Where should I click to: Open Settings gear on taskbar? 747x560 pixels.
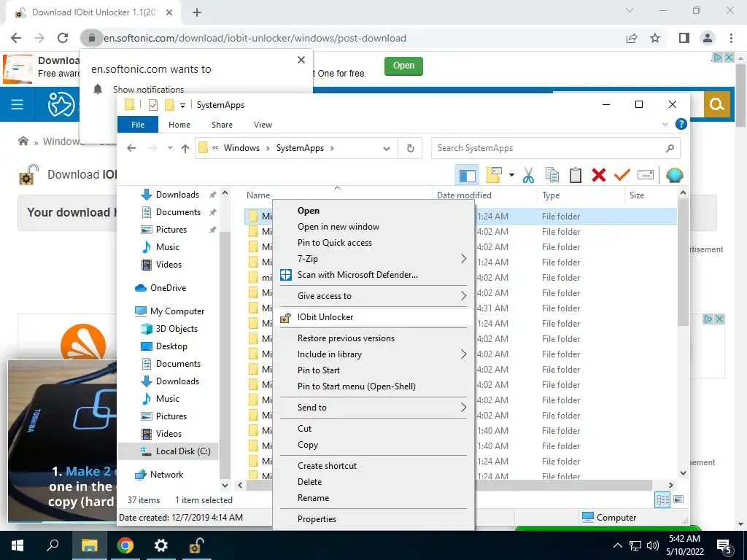pos(161,545)
